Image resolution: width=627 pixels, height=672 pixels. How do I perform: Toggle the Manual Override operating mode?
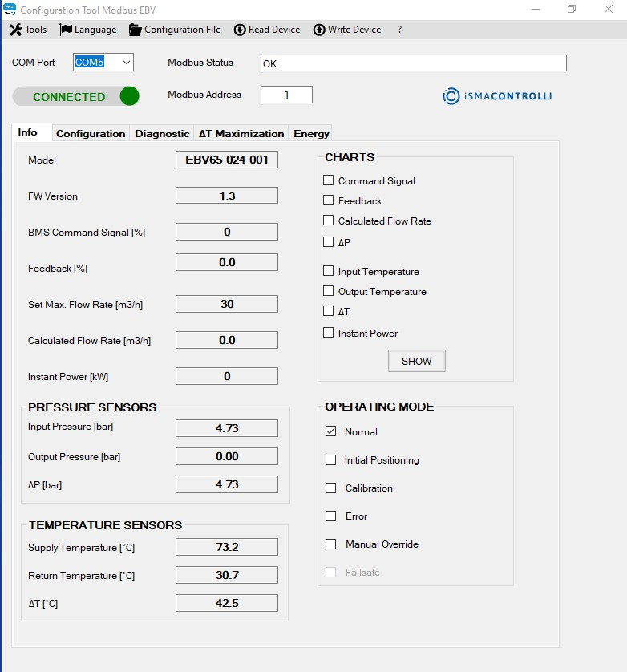(330, 544)
